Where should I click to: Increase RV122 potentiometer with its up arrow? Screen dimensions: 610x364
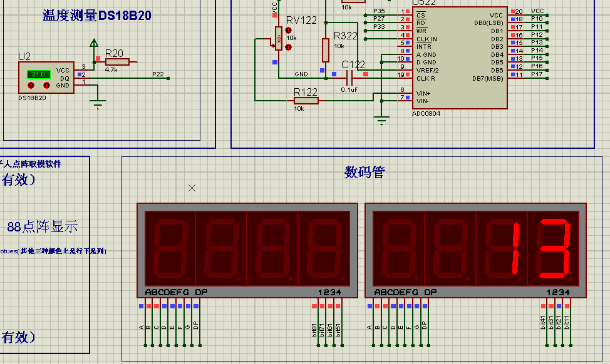[x=288, y=30]
